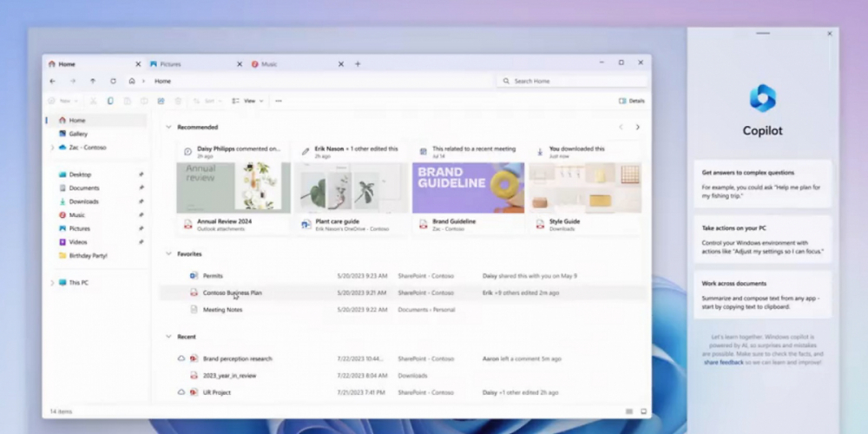Switch to the Music tab
This screenshot has height=434, width=868.
(297, 64)
